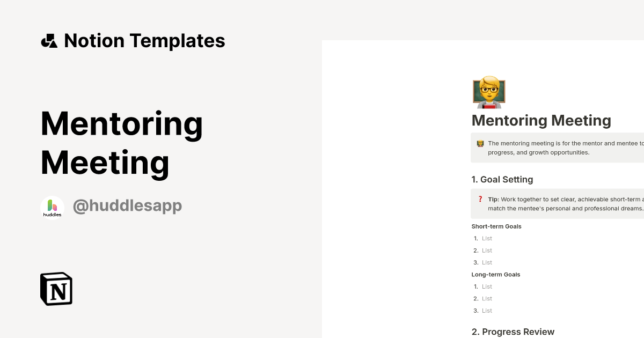Click the Long-term Goals label
Image resolution: width=644 pixels, height=338 pixels.
(496, 275)
